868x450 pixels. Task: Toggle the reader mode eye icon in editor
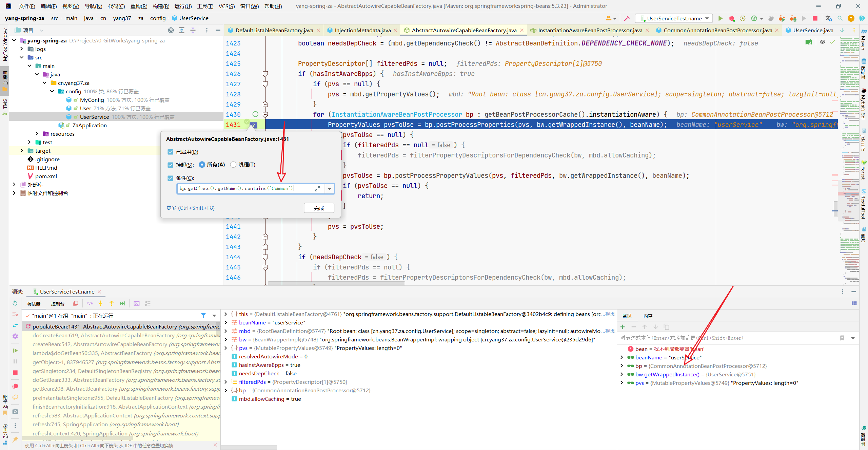pyautogui.click(x=822, y=42)
